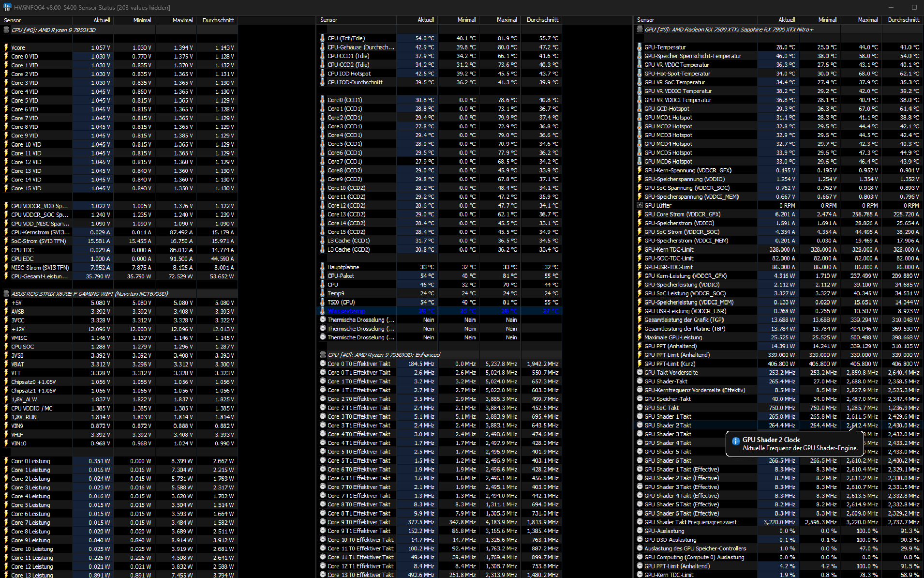Click the GPU PPT (Anhaltend) power icon
The height and width of the screenshot is (578, 924).
(x=640, y=346)
